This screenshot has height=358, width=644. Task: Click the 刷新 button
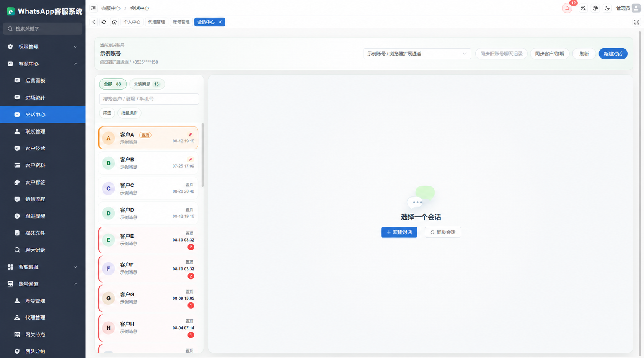click(x=584, y=54)
